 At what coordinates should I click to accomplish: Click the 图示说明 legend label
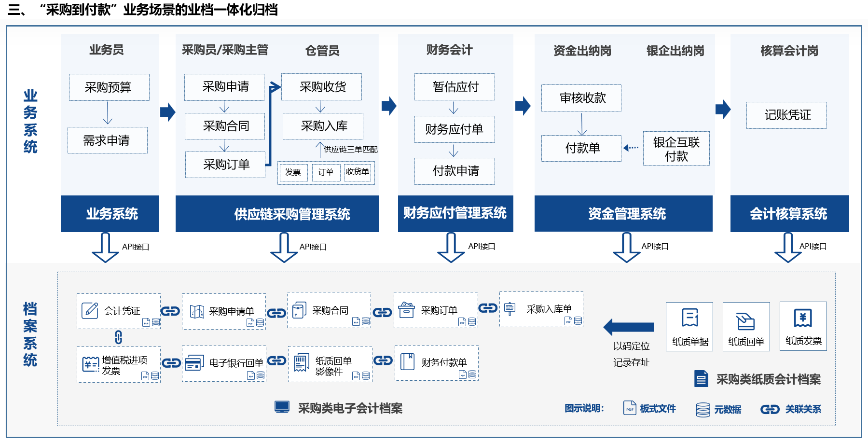(x=584, y=409)
